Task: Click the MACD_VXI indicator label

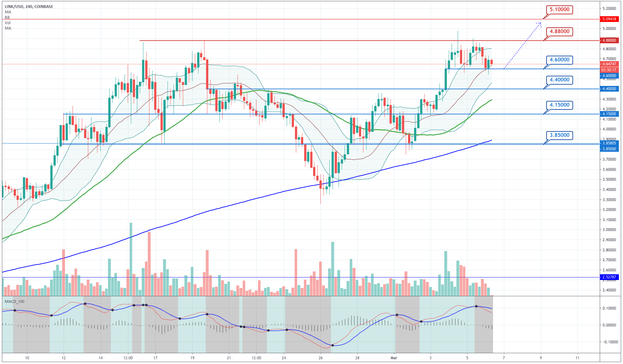Action: point(15,301)
